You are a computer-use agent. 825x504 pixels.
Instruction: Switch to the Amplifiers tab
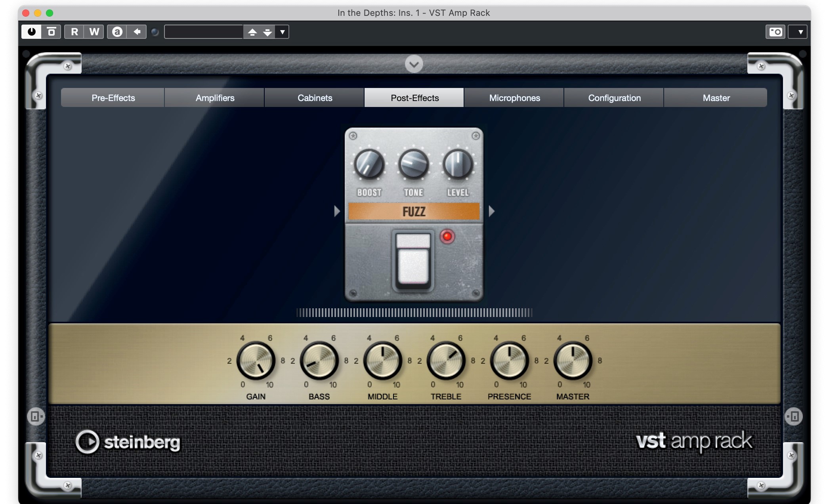point(215,98)
